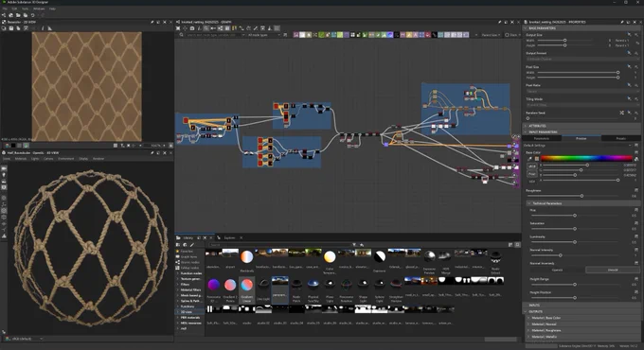The height and width of the screenshot is (350, 644).
Task: Click the Random Seed randomize icon
Action: coord(621,113)
